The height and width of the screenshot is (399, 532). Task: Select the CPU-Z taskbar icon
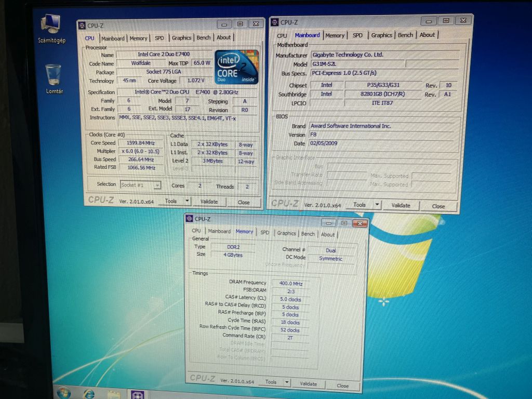click(137, 394)
